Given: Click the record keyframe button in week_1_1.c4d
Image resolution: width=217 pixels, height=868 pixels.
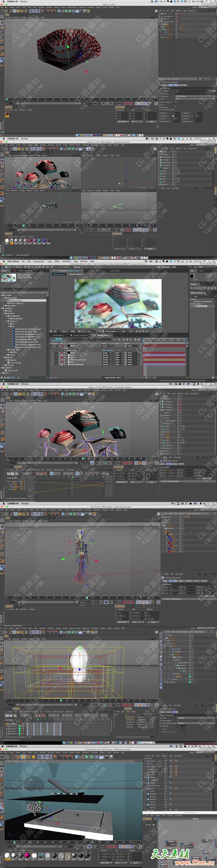Looking at the screenshot, I should [x=125, y=103].
